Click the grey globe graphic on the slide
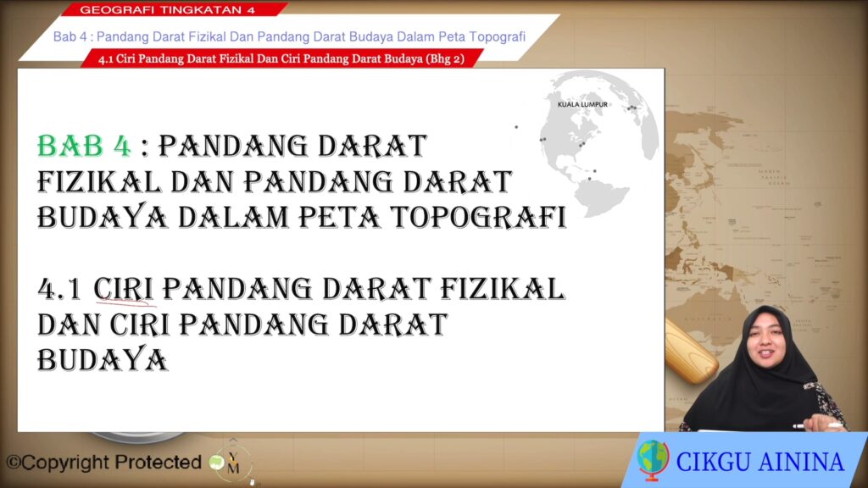This screenshot has height=488, width=868. point(603,140)
